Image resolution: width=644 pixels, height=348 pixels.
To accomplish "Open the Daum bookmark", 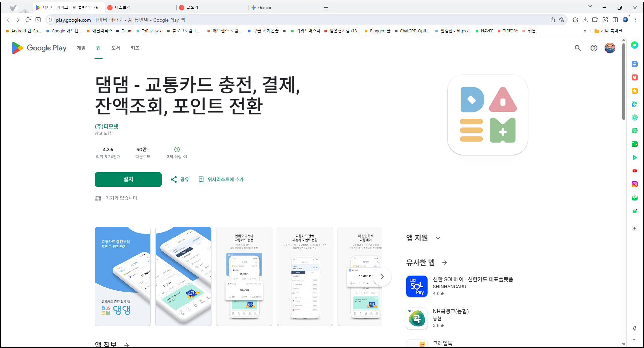I will 124,31.
